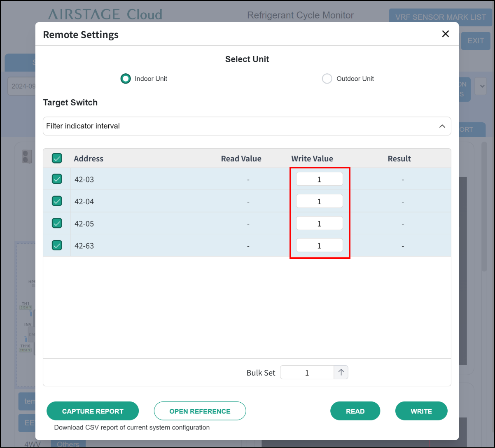This screenshot has width=495, height=448.
Task: Click the OPEN REFERENCE button
Action: coord(200,411)
